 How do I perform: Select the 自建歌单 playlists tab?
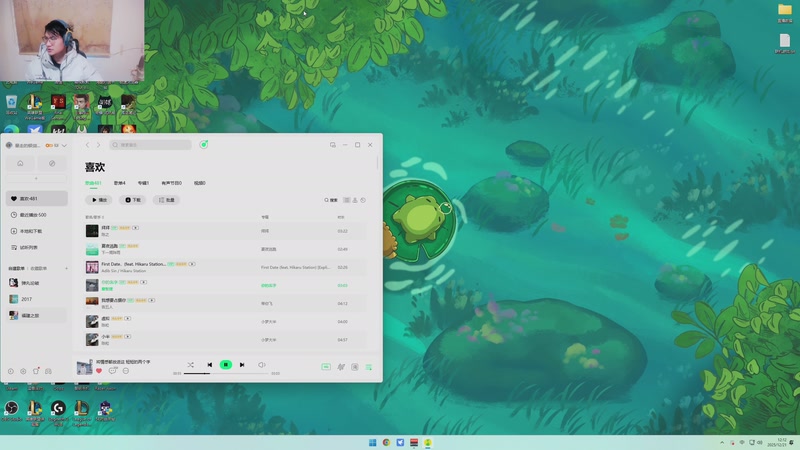point(16,268)
